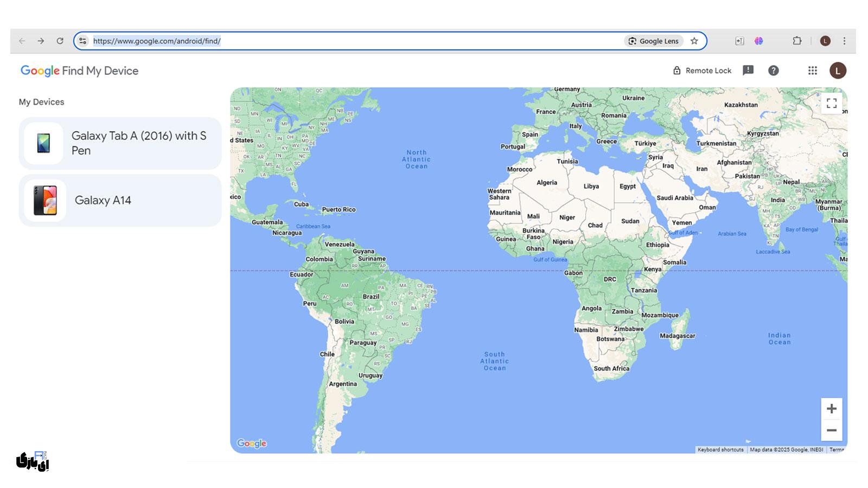The width and height of the screenshot is (868, 488).
Task: Click the Galaxy A14 phone thumbnail
Action: point(45,200)
